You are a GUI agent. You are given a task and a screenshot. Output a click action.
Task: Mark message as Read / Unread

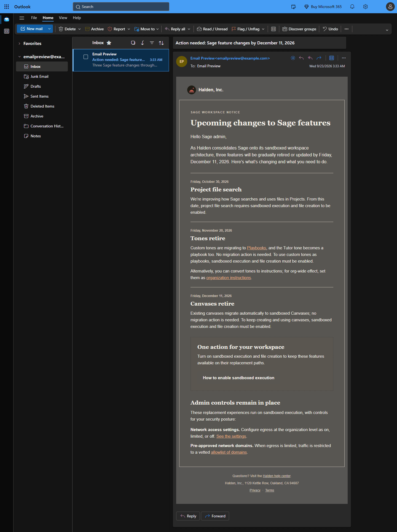[x=212, y=29]
